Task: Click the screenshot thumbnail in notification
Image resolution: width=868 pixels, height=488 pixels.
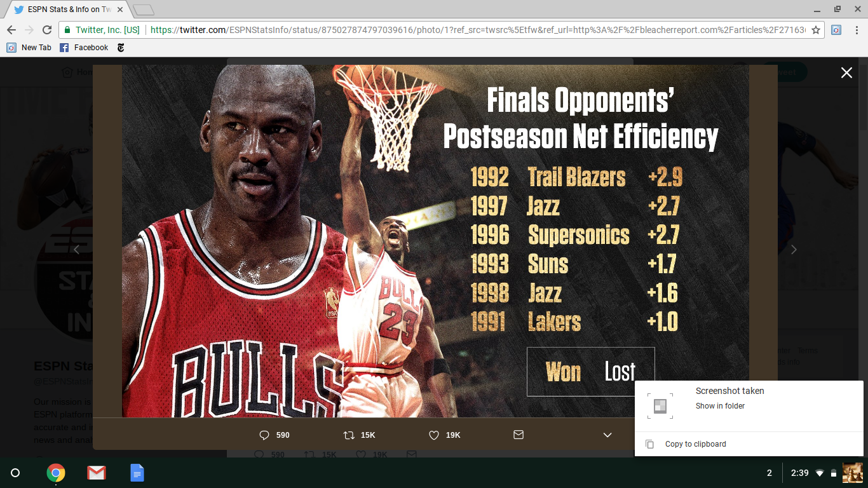Action: (x=660, y=406)
